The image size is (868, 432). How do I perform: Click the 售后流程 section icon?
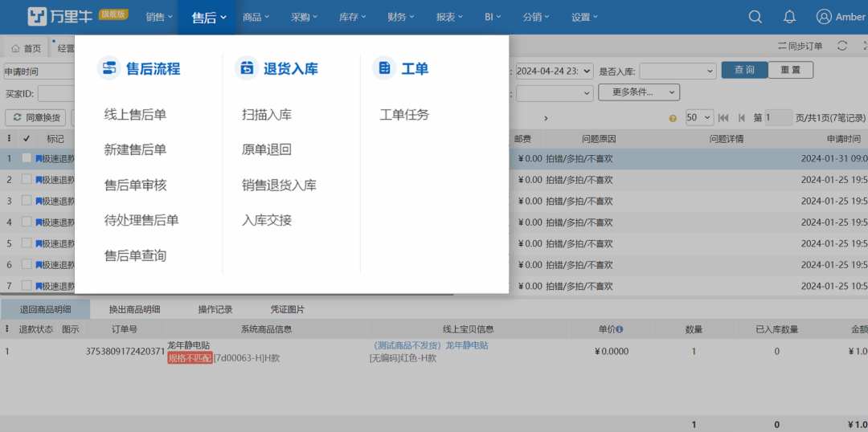pos(108,68)
